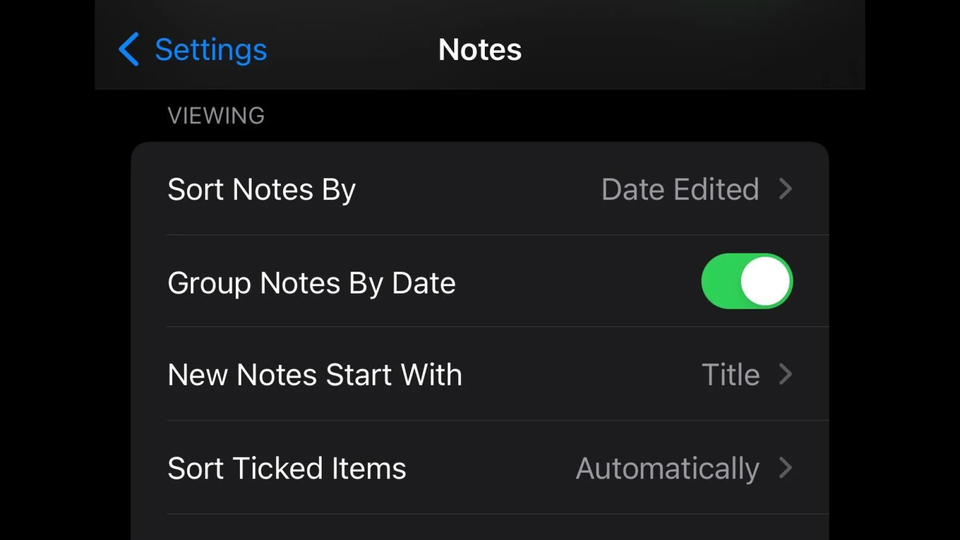
Task: Click the chevron beside Title
Action: tap(786, 374)
